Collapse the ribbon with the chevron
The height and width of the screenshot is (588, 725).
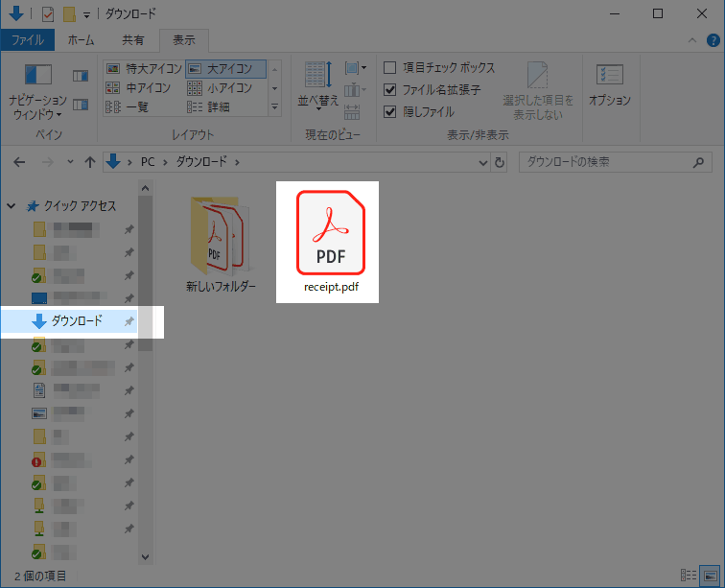coord(692,40)
